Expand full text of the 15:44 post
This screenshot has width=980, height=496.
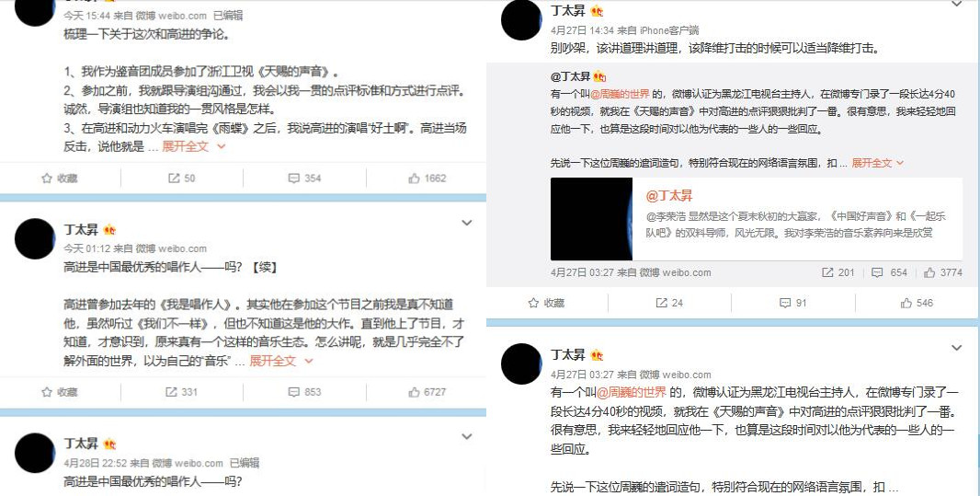click(x=193, y=146)
